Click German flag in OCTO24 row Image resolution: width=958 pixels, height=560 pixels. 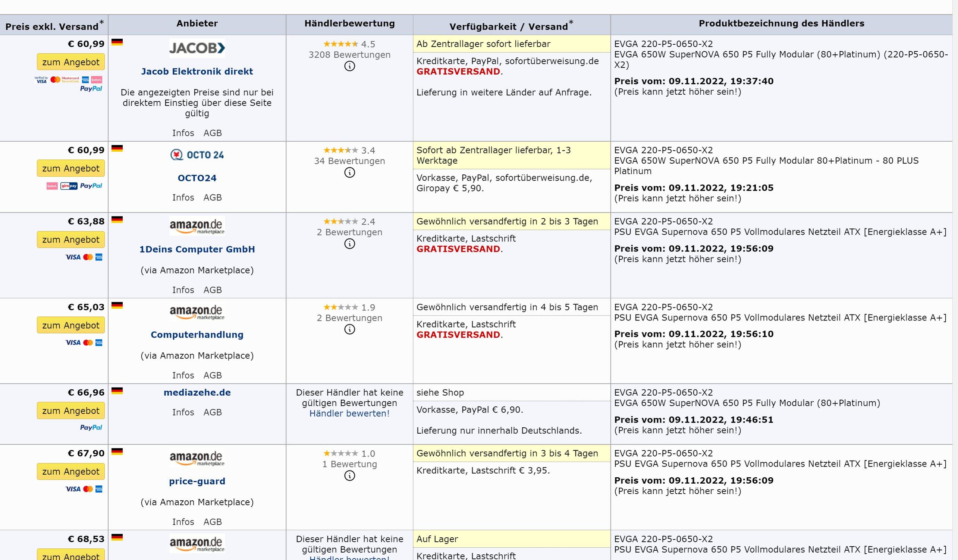coord(117,149)
